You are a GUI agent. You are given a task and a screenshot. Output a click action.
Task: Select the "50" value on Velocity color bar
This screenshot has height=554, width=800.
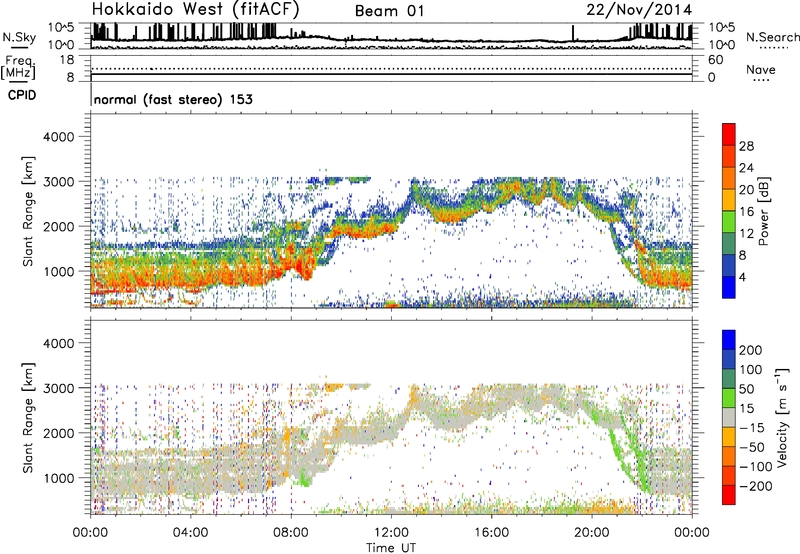pos(747,389)
